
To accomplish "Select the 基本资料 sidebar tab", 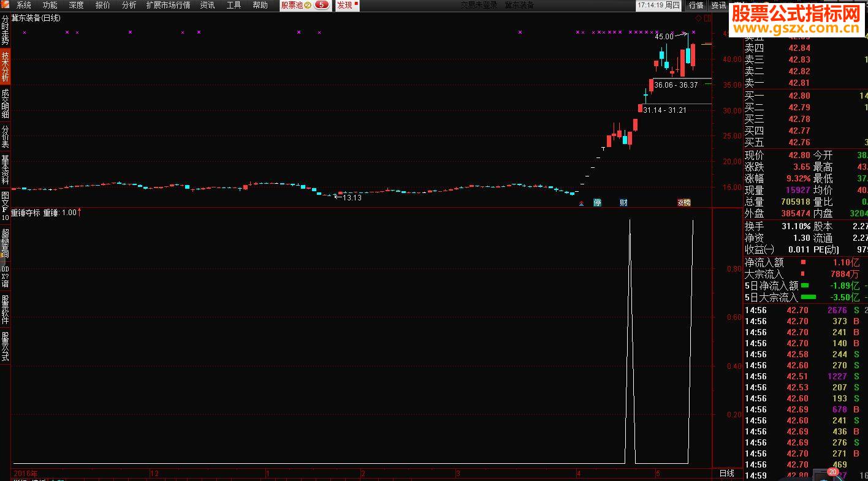I will tap(5, 169).
